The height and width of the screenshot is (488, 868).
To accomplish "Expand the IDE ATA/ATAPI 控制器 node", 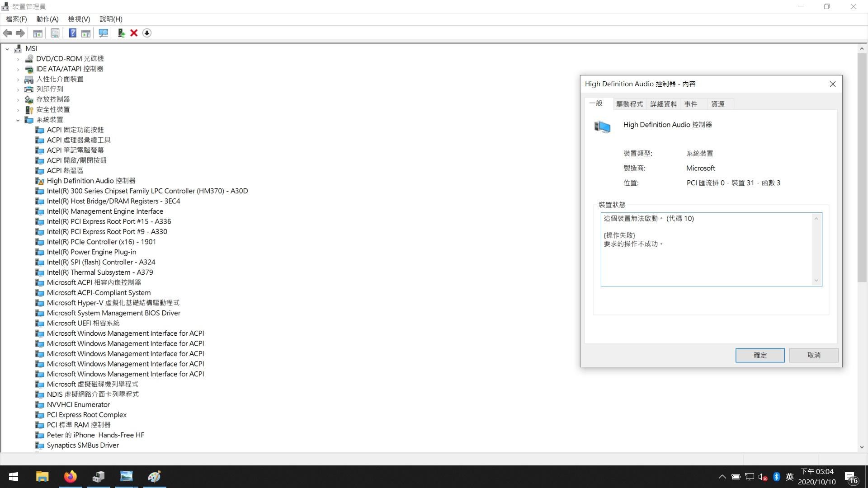I will pyautogui.click(x=18, y=69).
